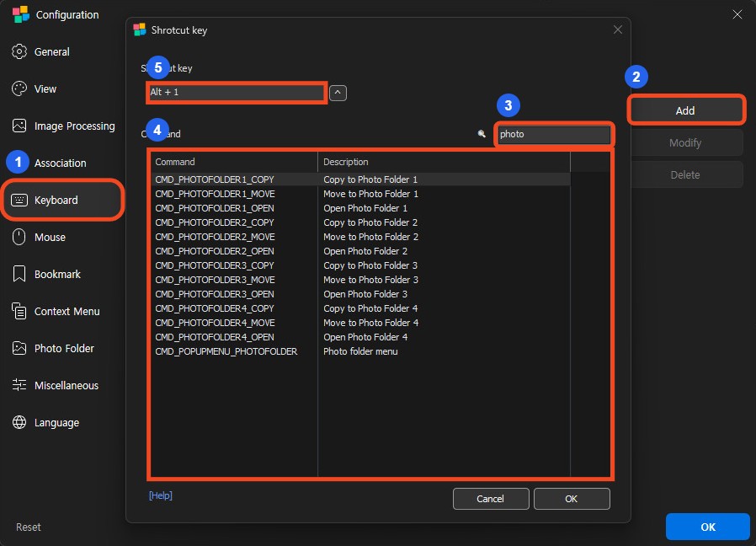The image size is (756, 546).
Task: Open the Association settings page
Action: point(61,163)
